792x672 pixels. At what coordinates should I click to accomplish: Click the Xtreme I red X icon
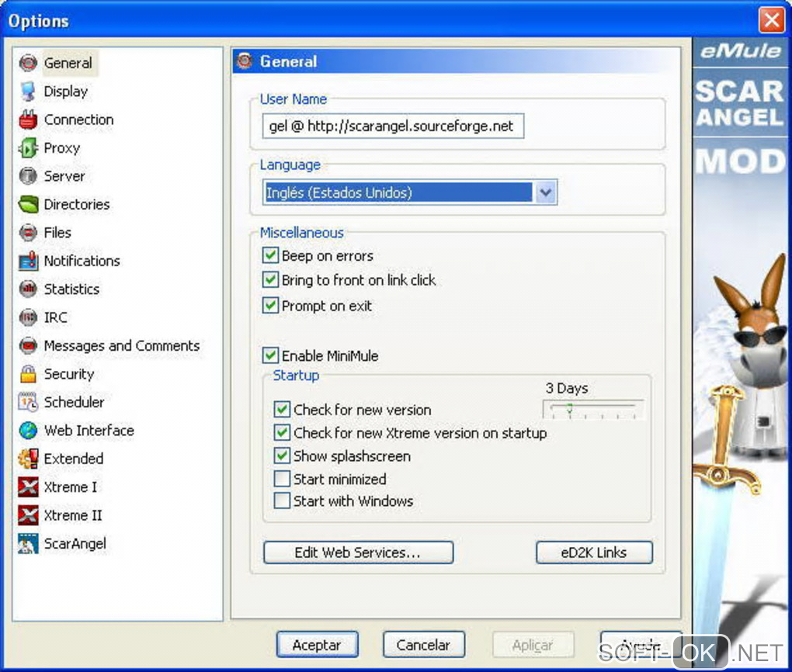coord(28,487)
